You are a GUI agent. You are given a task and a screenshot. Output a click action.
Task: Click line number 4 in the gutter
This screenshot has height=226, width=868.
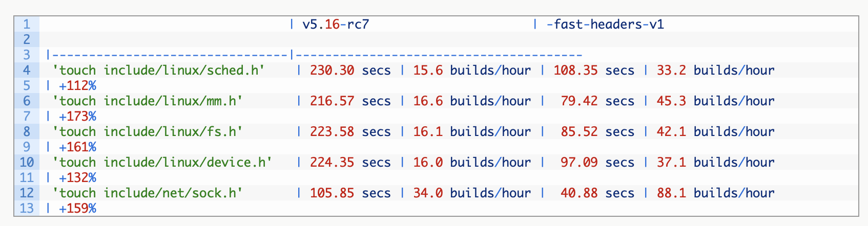pyautogui.click(x=27, y=70)
